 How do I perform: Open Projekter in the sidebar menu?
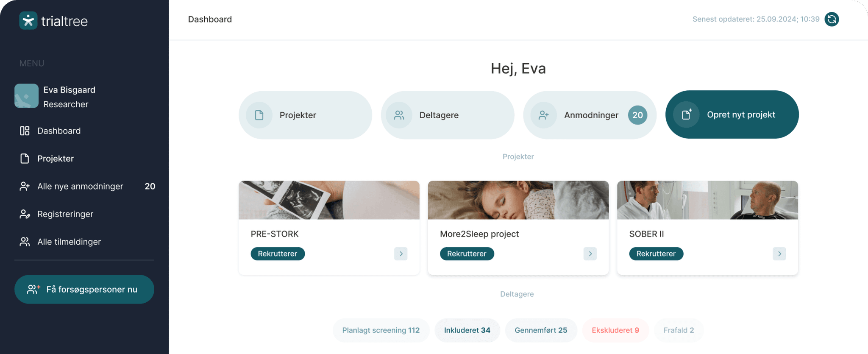coord(55,159)
